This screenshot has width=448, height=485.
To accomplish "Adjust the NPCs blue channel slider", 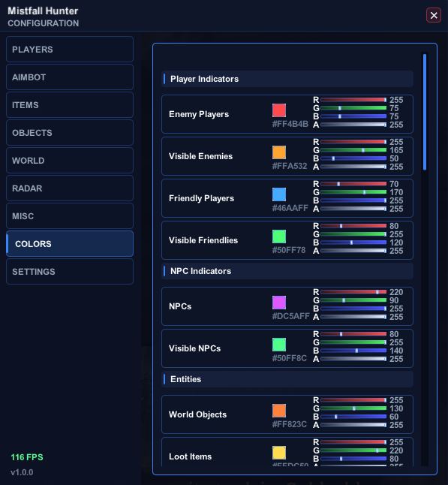I will coord(353,309).
